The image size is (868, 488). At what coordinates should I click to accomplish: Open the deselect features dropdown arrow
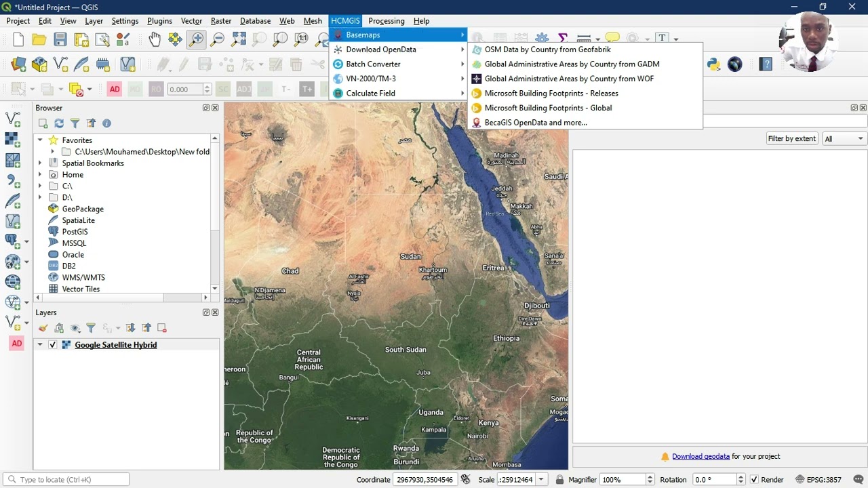pos(89,89)
